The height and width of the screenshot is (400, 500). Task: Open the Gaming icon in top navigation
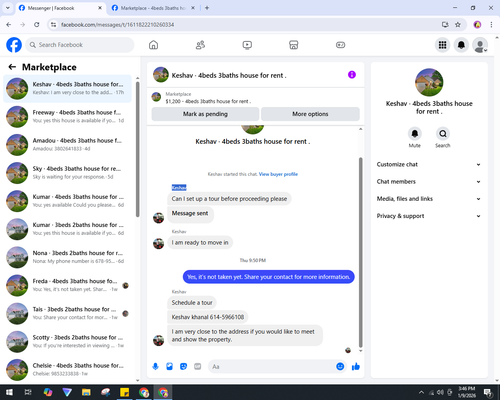click(x=340, y=45)
